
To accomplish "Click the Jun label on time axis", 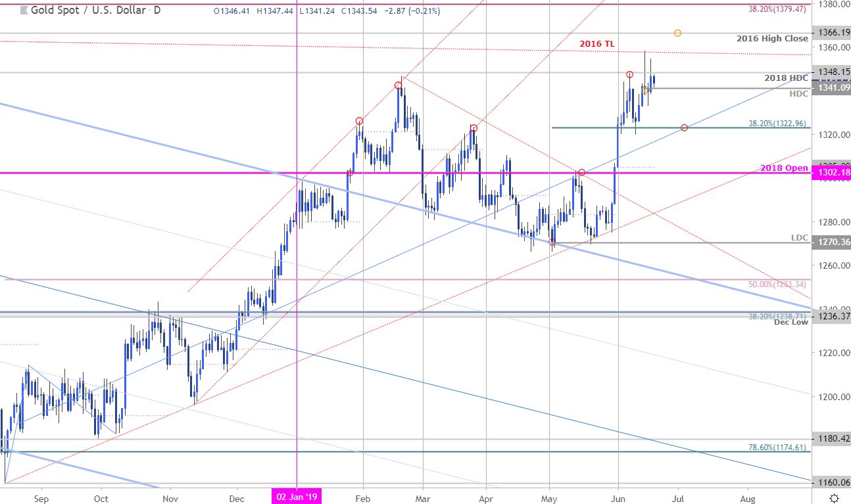I will click(x=618, y=498).
